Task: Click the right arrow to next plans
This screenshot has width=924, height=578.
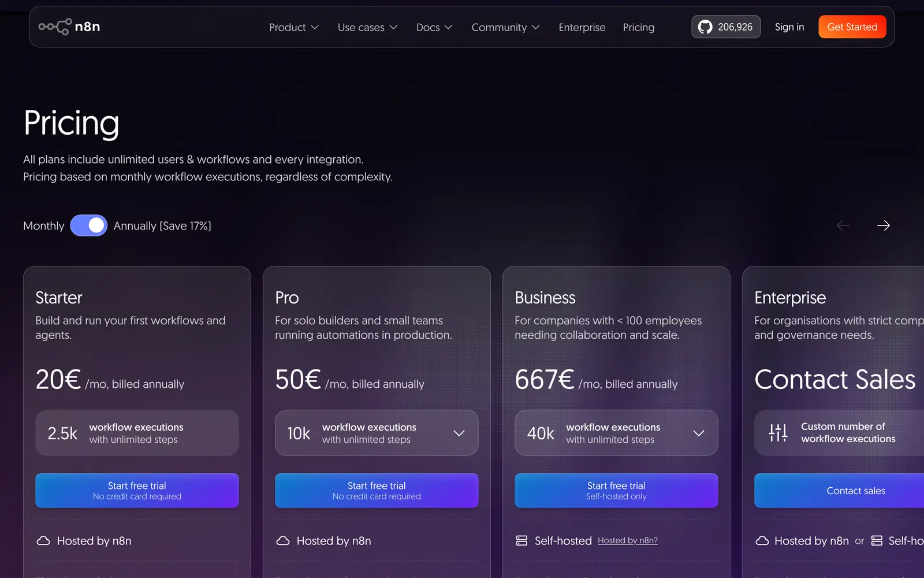Action: [x=884, y=225]
